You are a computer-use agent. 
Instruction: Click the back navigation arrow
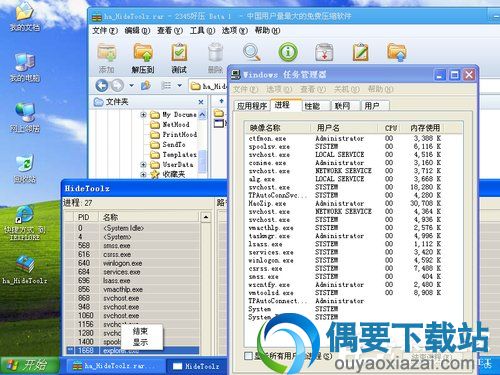[102, 86]
